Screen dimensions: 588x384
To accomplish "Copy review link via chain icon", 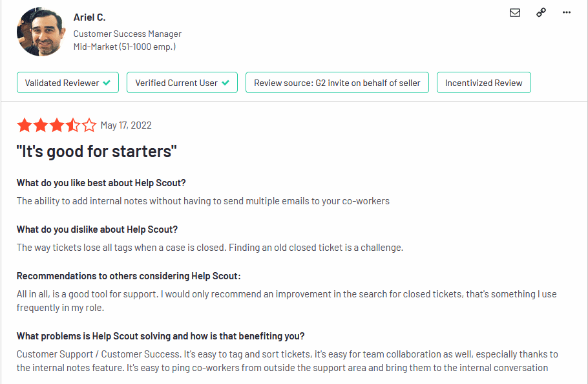I will [541, 12].
